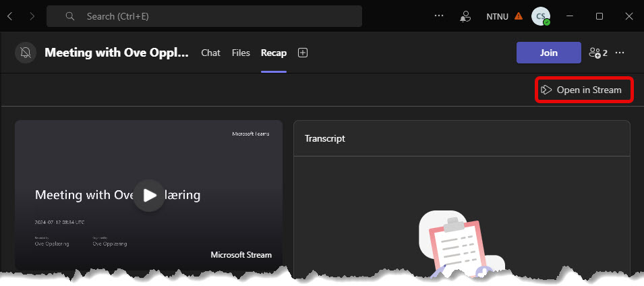Open the Settings and more ellipsis in title bar

(439, 16)
